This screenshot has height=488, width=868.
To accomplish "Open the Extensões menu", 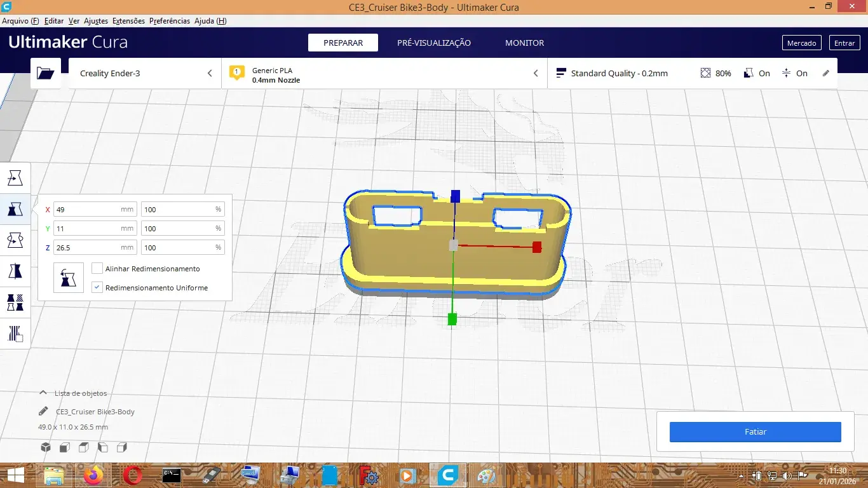I will click(129, 21).
